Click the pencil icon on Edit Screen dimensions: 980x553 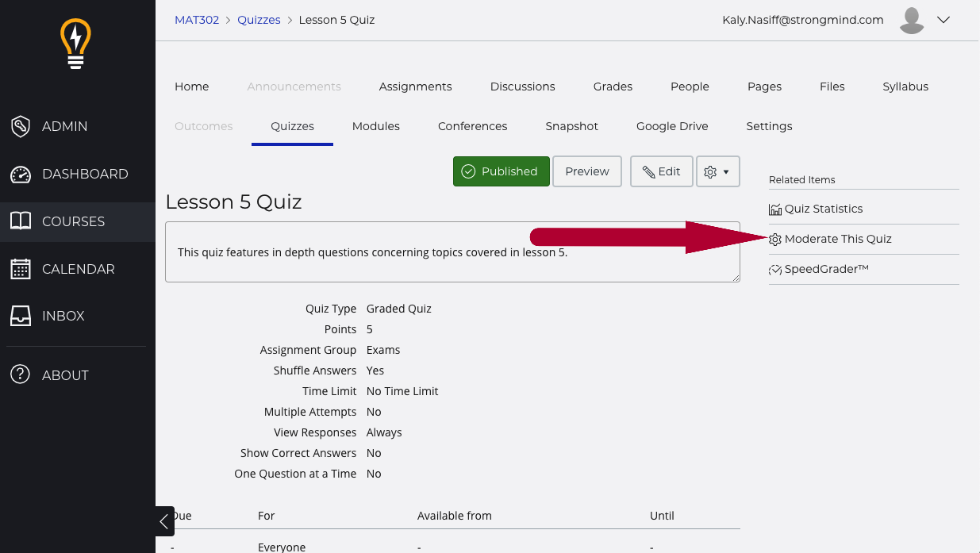tap(648, 171)
